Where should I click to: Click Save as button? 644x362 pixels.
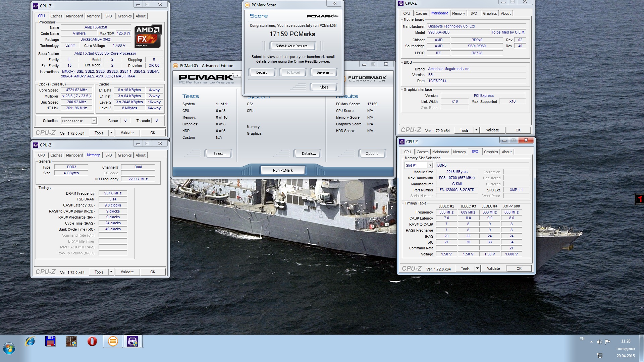325,72
